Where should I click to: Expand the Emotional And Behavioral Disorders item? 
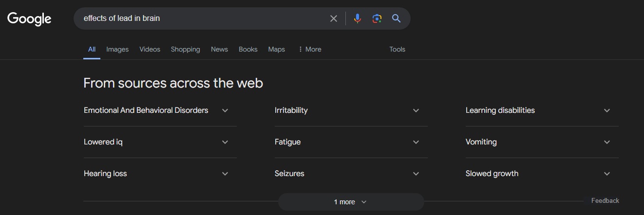[x=160, y=110]
